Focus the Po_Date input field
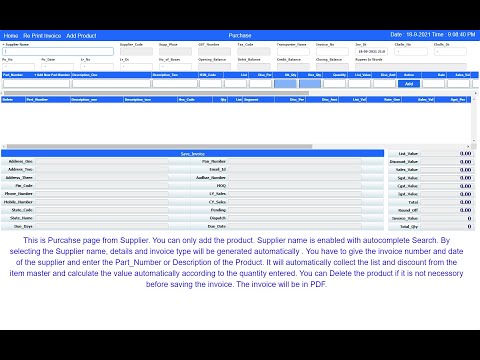The height and width of the screenshot is (360, 480). tap(57, 66)
